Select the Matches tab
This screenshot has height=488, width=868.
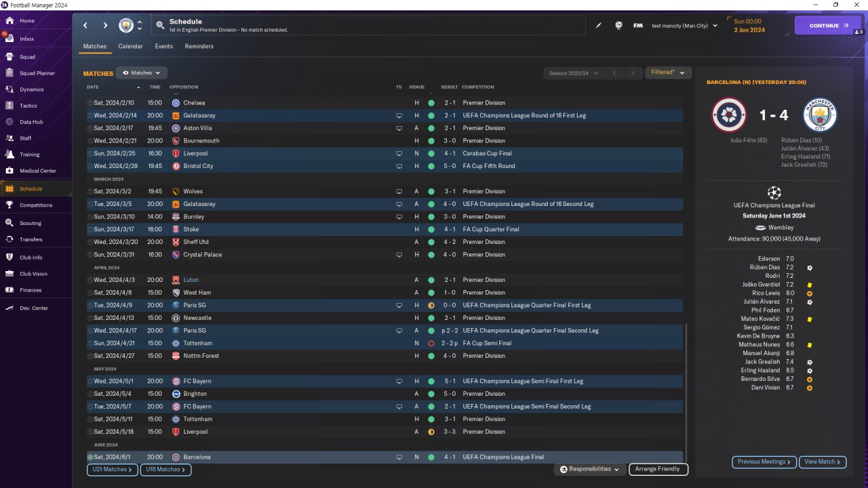pos(95,47)
